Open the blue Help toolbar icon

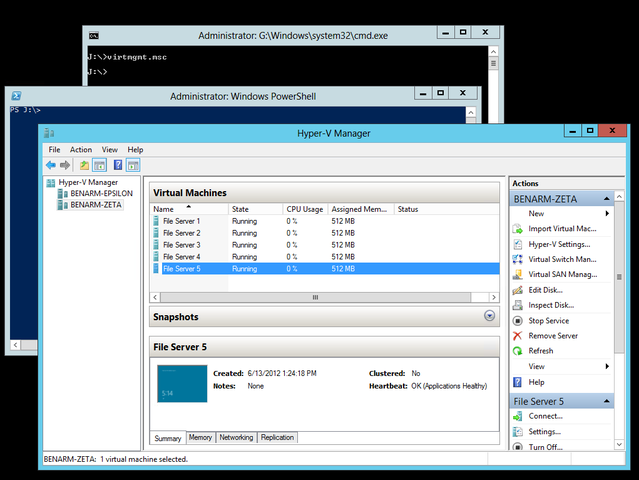click(118, 165)
